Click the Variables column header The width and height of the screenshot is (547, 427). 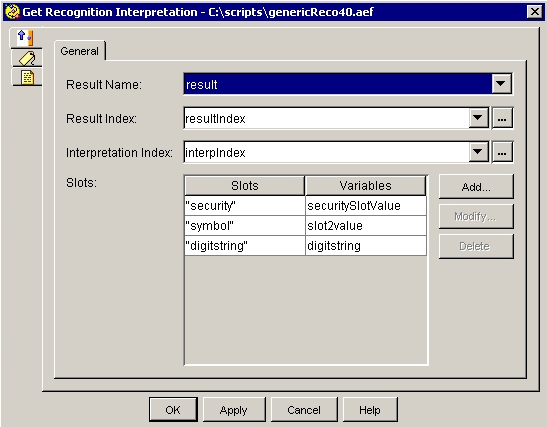[365, 186]
